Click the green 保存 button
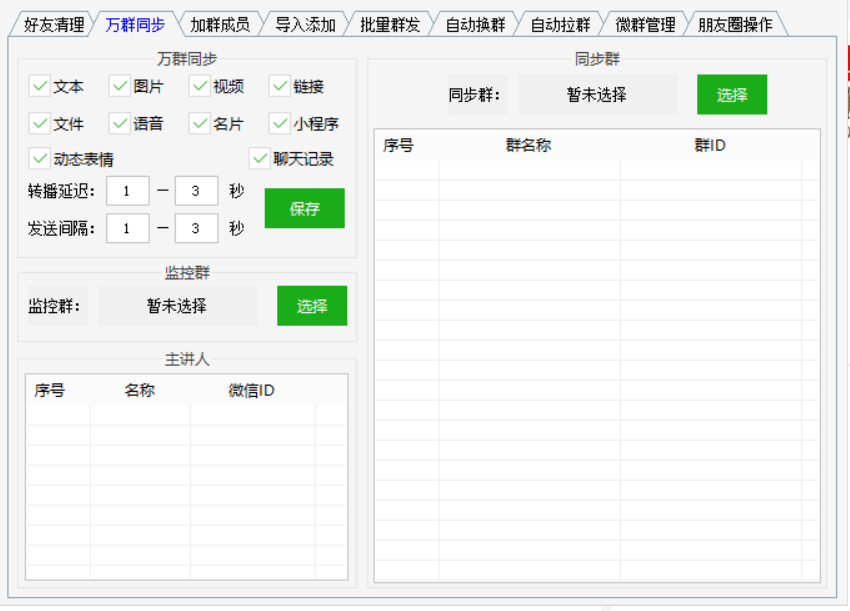850x611 pixels. pos(304,209)
